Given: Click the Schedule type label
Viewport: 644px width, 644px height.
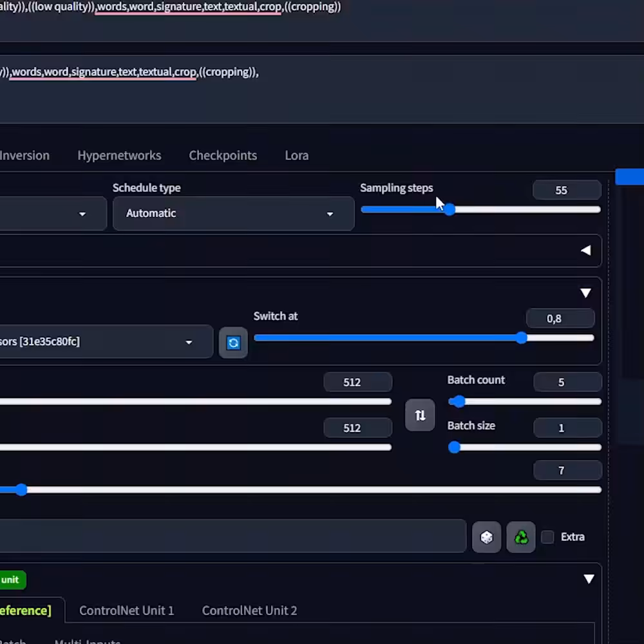Looking at the screenshot, I should tap(146, 187).
